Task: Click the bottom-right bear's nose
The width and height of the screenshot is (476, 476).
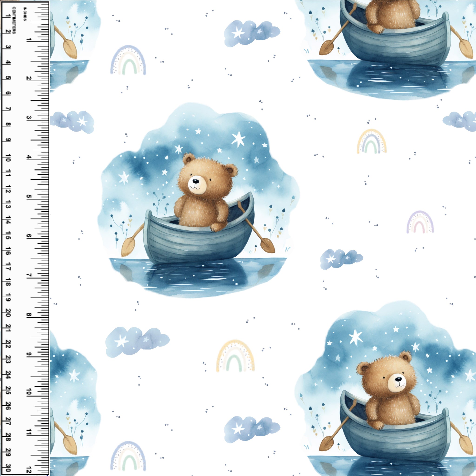Action: click(x=398, y=379)
